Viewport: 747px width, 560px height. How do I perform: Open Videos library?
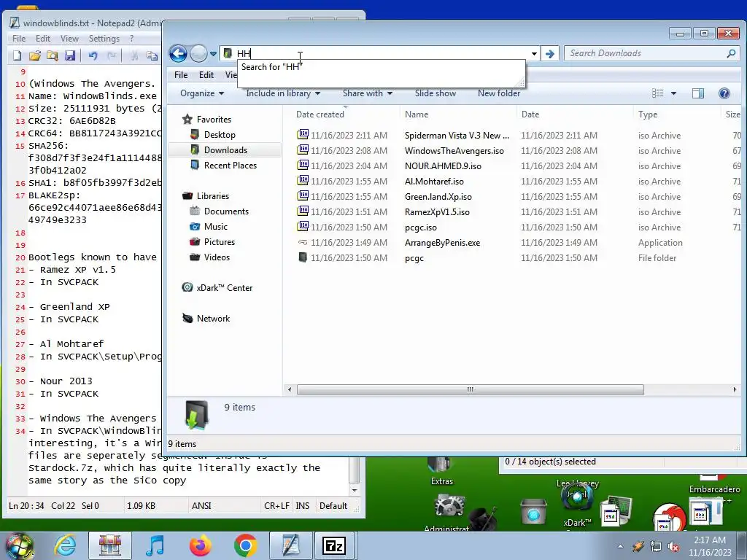coord(217,257)
